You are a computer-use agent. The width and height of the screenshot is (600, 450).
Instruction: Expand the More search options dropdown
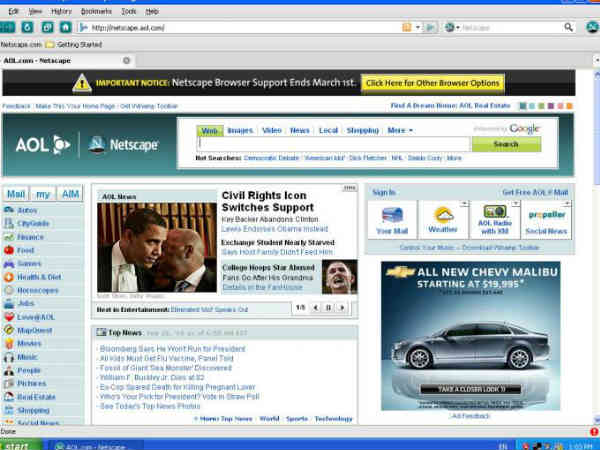tap(400, 130)
